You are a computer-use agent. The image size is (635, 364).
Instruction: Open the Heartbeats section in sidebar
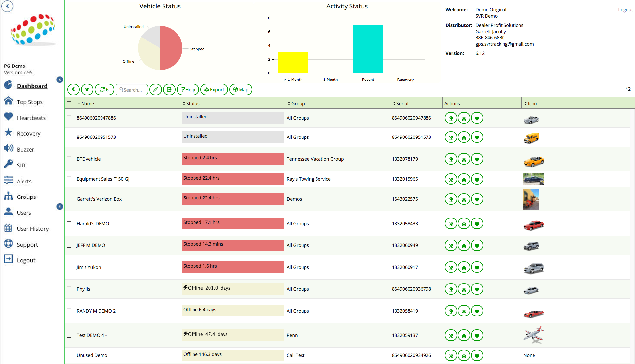pos(31,118)
